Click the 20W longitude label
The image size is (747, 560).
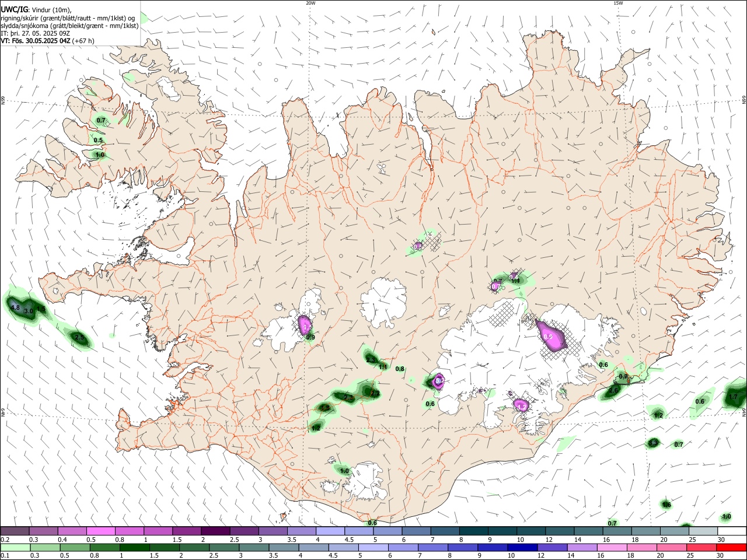310,3
